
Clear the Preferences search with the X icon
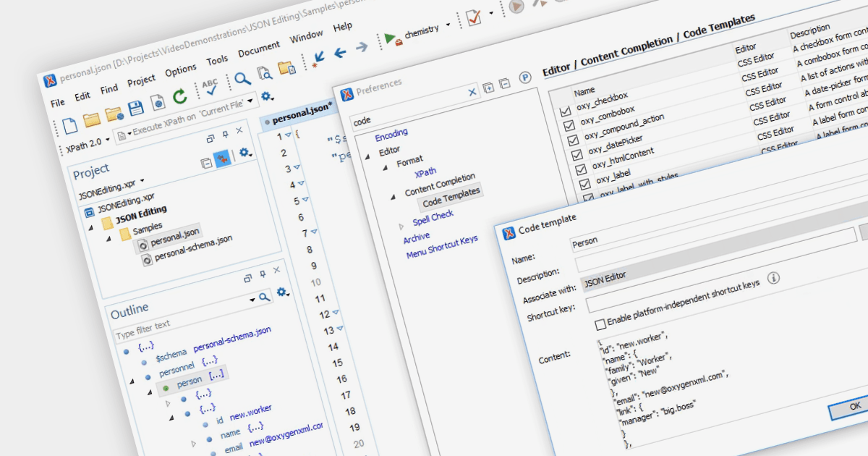pyautogui.click(x=473, y=92)
